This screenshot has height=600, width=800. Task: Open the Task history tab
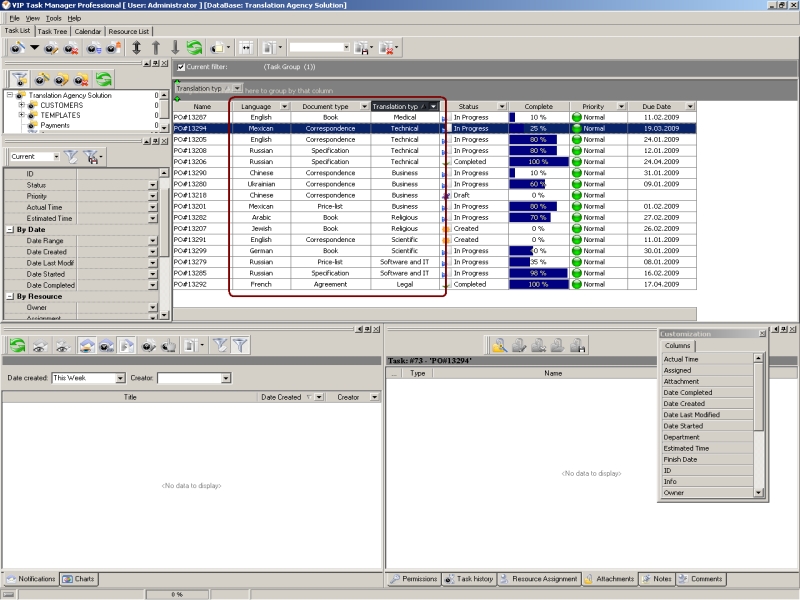469,579
